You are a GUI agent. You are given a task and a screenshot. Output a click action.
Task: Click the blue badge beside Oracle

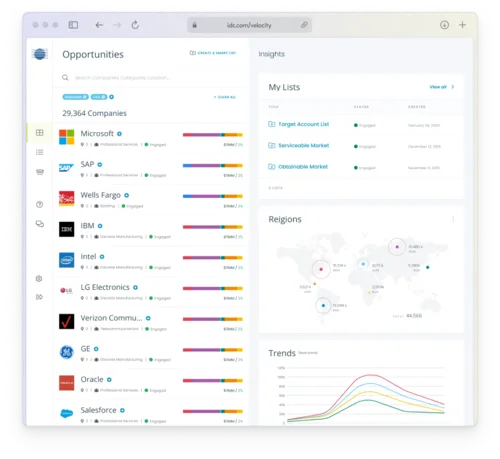[109, 379]
